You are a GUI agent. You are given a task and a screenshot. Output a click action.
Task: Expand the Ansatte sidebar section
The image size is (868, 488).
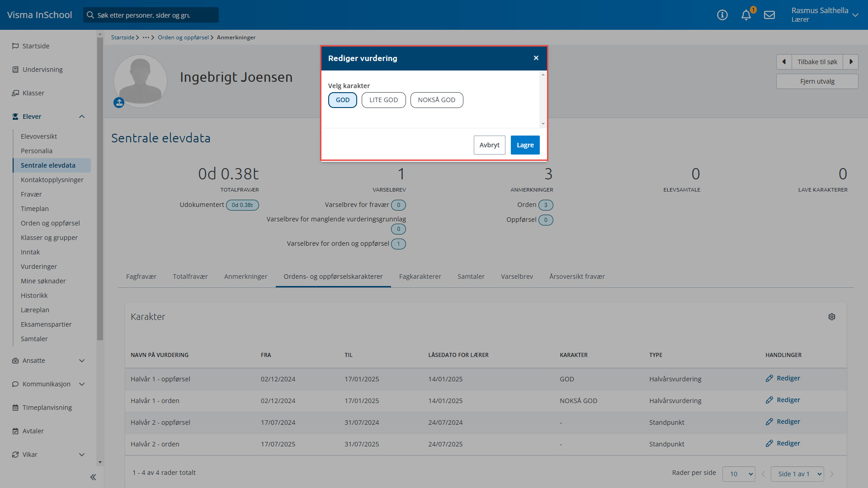coord(82,361)
